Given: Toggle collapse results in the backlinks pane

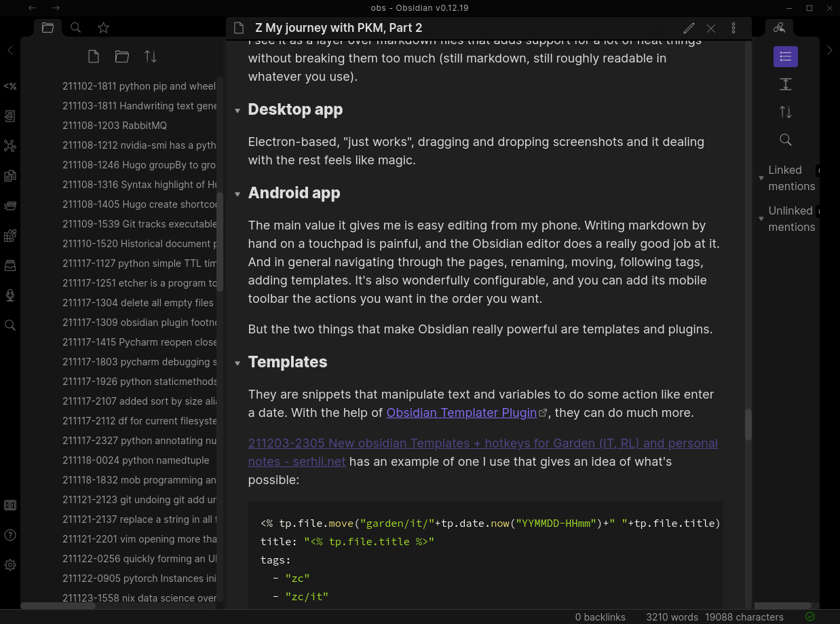Looking at the screenshot, I should point(786,56).
